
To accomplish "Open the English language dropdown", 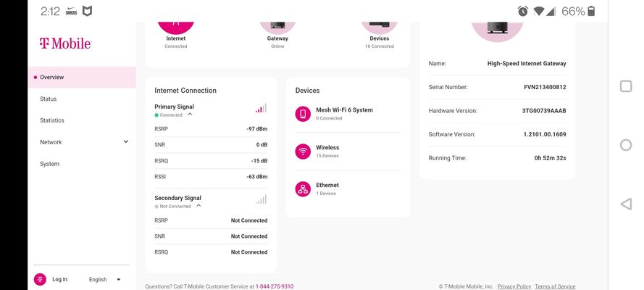I will (105, 279).
